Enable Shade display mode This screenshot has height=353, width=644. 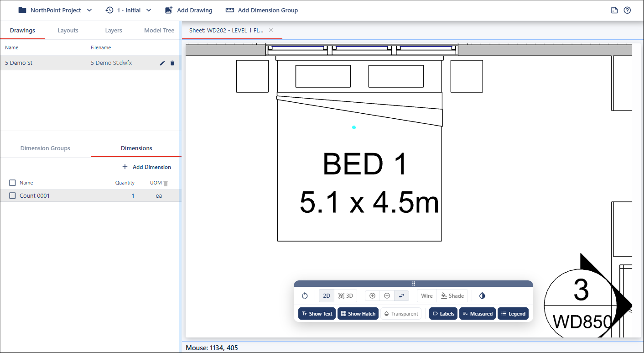pos(452,296)
